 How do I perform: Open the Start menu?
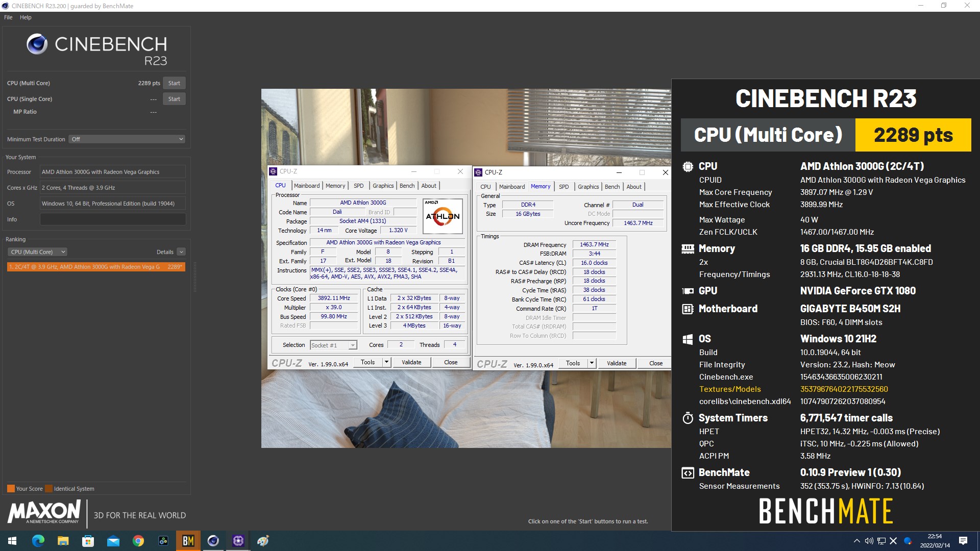(x=12, y=541)
